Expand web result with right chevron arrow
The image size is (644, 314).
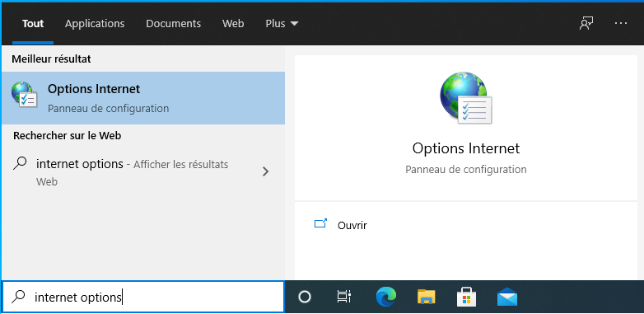pos(266,171)
